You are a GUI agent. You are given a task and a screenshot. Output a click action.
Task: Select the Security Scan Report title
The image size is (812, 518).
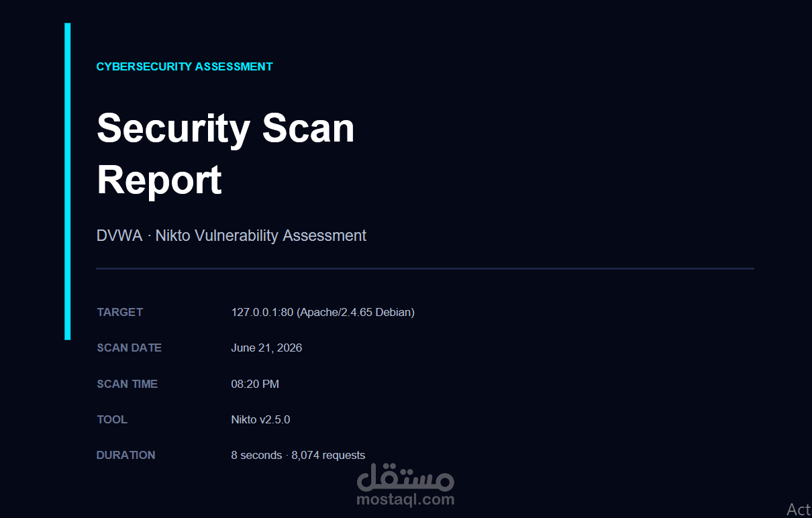[225, 154]
